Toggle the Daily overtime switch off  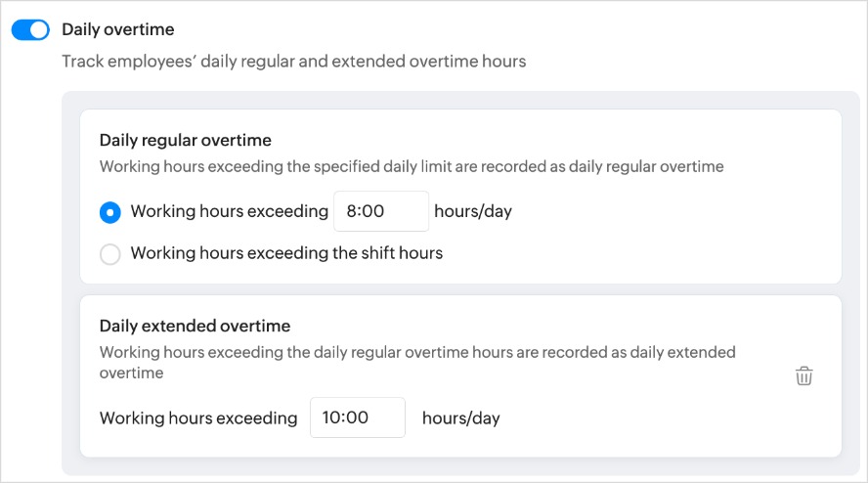(x=30, y=30)
